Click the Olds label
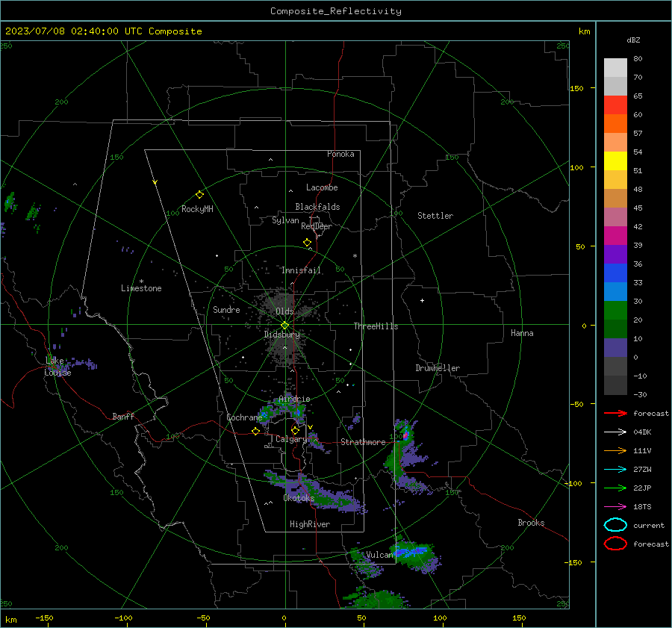 point(284,311)
